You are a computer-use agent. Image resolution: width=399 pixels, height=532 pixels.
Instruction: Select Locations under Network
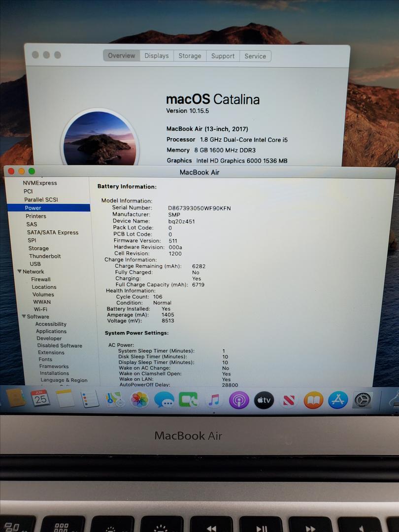pyautogui.click(x=44, y=287)
